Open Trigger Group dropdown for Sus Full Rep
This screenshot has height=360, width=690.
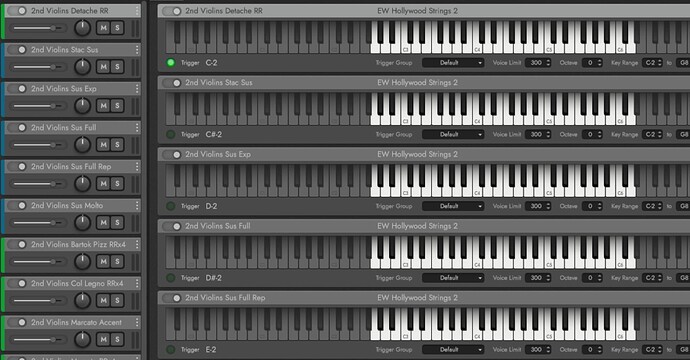(453, 350)
